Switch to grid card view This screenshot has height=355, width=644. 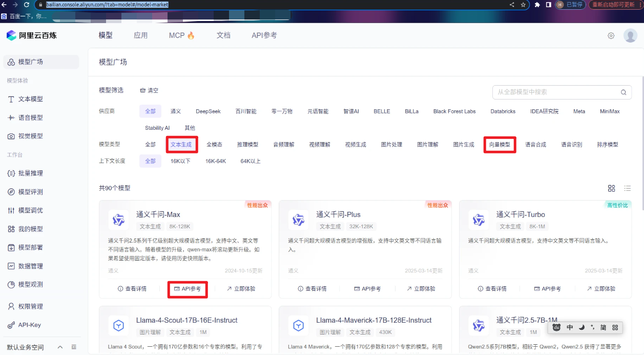pos(611,188)
